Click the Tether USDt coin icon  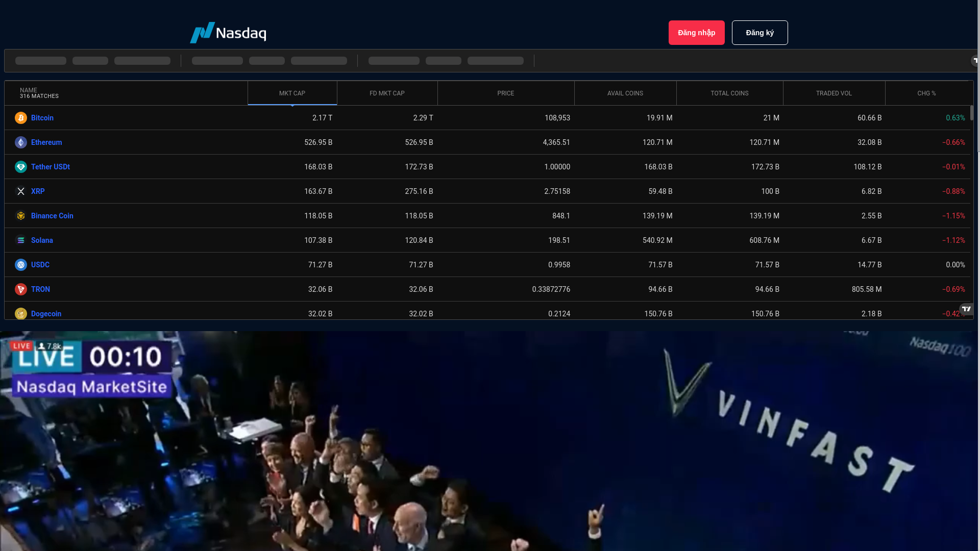pos(21,167)
